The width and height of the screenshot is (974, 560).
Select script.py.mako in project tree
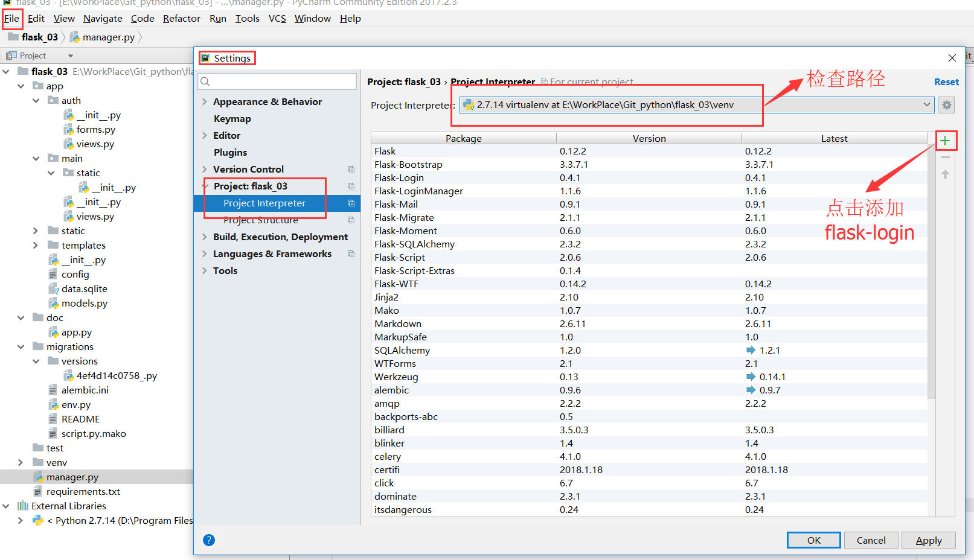tap(94, 434)
